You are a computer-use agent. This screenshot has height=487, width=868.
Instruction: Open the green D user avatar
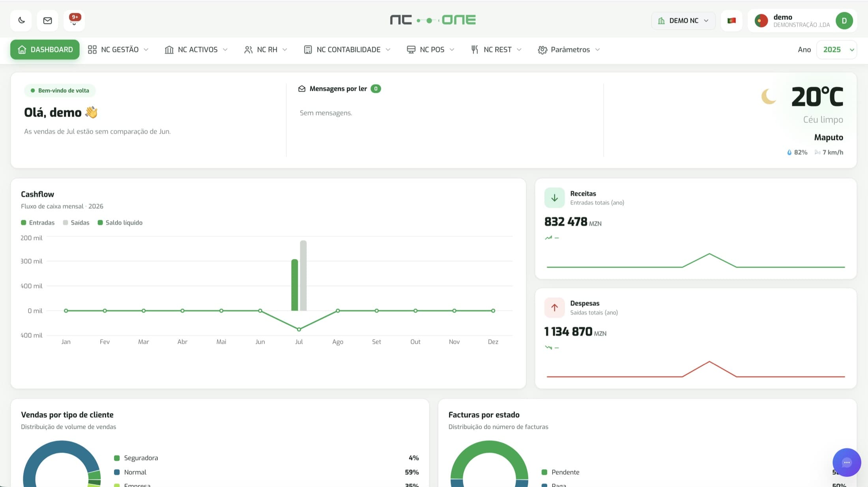(x=844, y=21)
